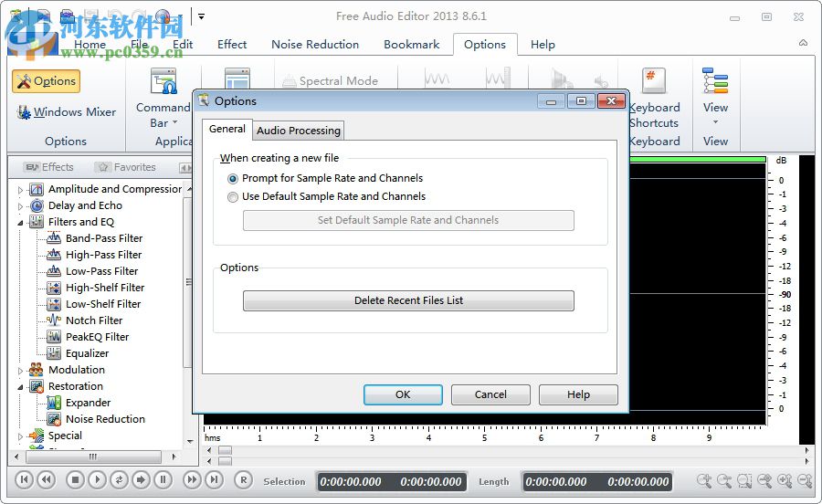Collapse Filters and EQ category

point(20,223)
